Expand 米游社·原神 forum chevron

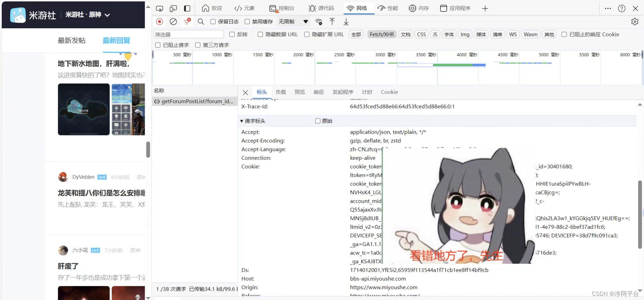tap(107, 15)
